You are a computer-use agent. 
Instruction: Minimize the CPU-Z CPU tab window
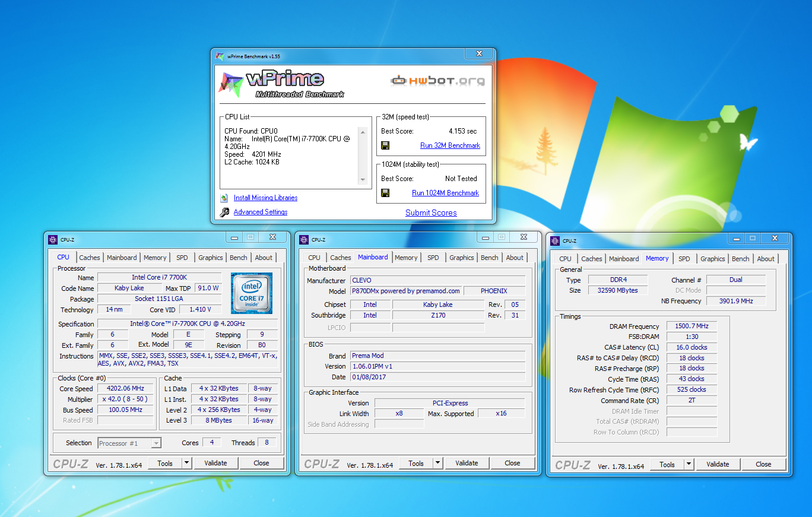(234, 237)
